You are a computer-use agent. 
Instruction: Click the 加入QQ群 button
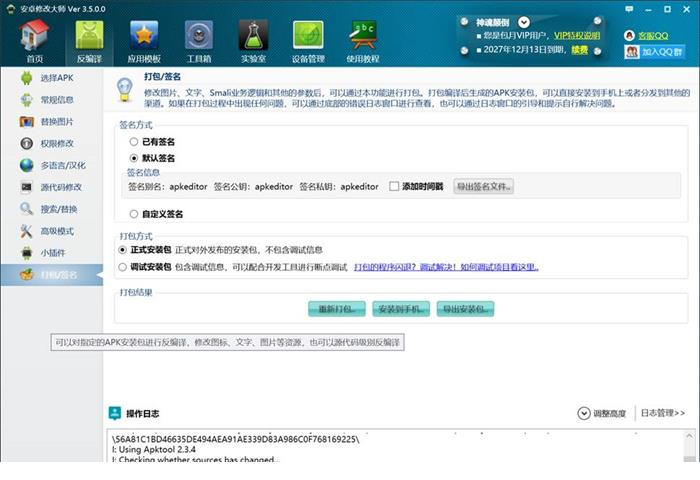655,52
